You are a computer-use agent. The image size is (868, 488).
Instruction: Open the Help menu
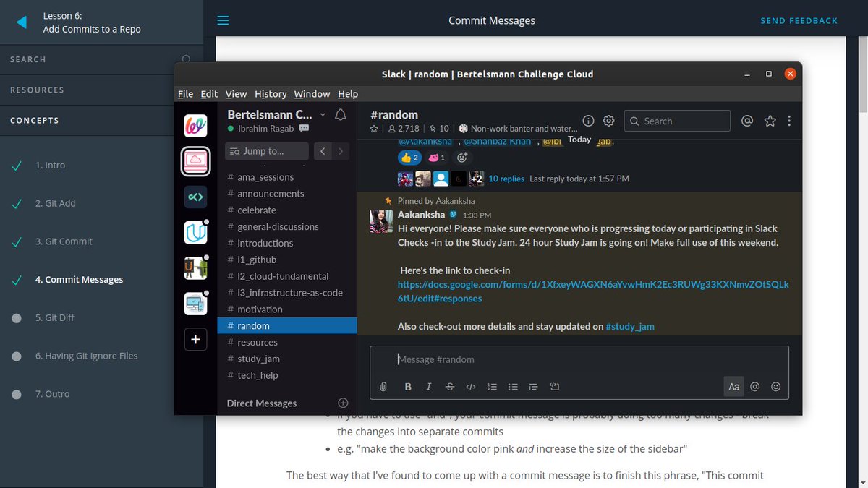(348, 94)
